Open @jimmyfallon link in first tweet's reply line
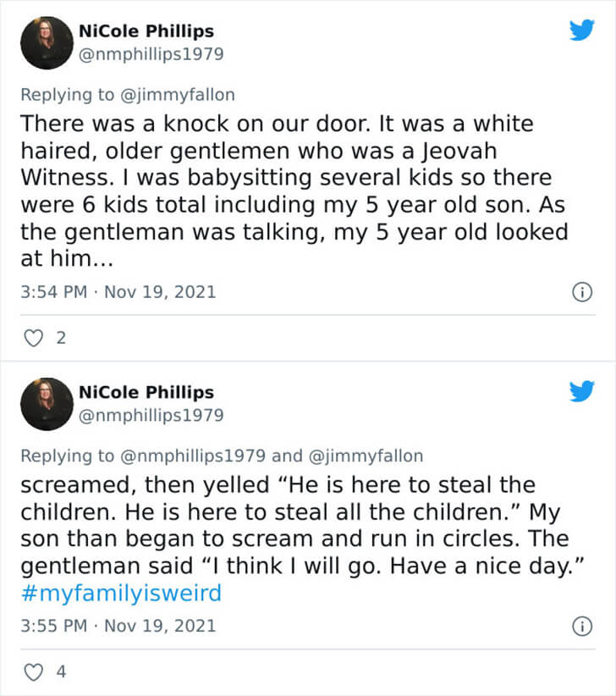This screenshot has height=696, width=616. point(178,95)
